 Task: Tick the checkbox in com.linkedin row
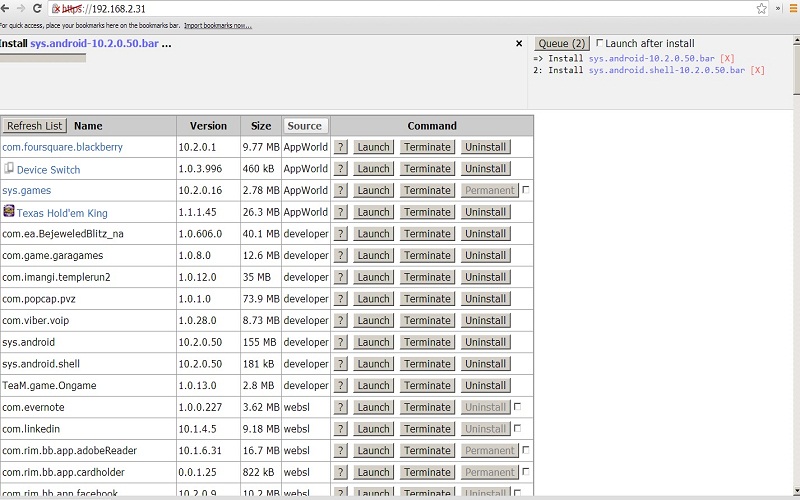[x=517, y=429]
